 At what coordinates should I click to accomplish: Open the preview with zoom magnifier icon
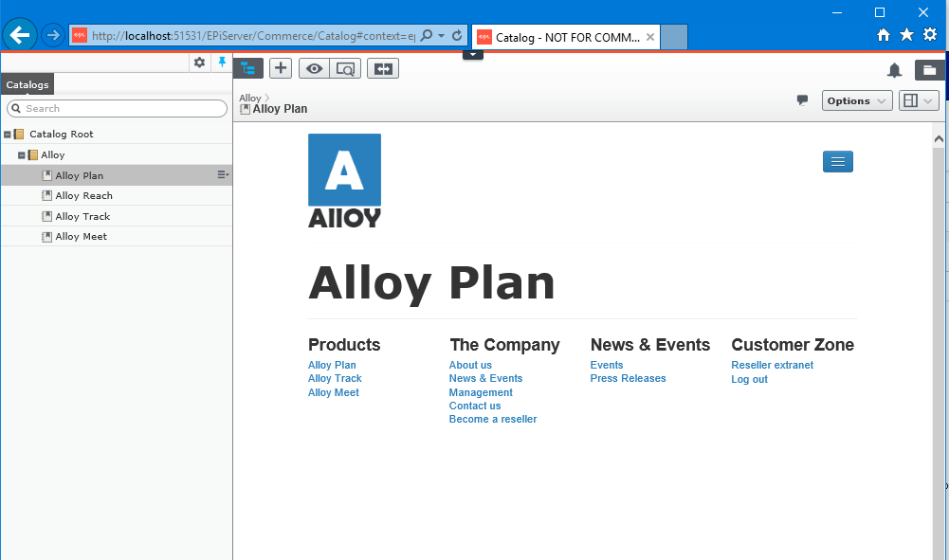344,67
